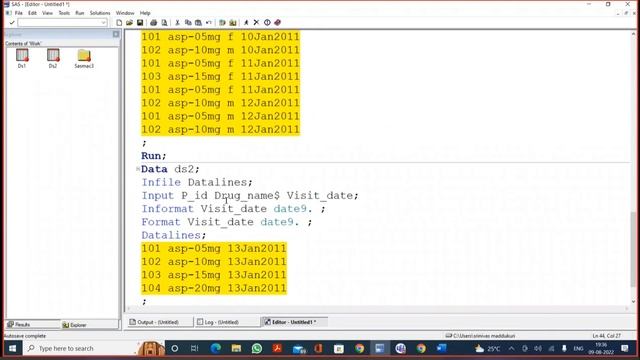Click the Clear All X icon

point(256,22)
